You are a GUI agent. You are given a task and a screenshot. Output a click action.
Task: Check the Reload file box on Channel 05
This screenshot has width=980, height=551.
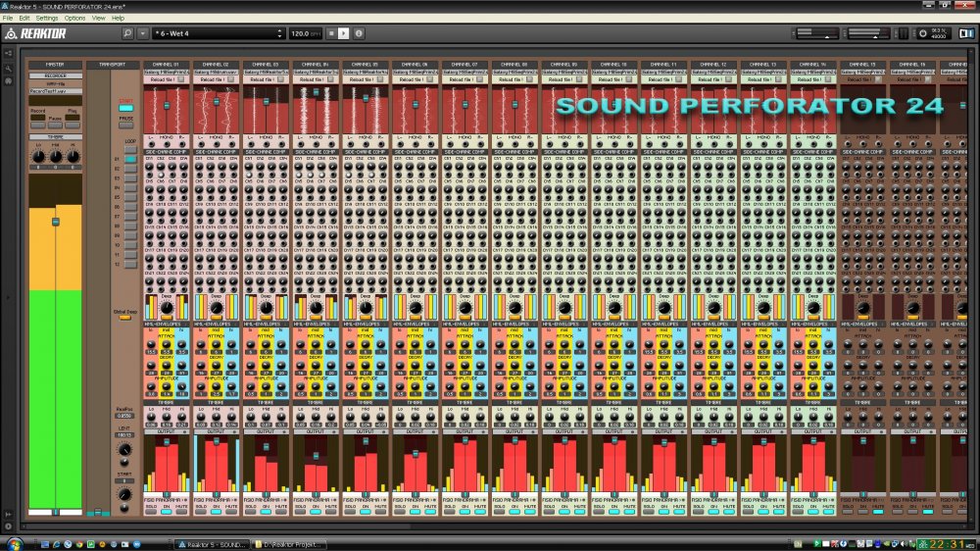click(380, 80)
